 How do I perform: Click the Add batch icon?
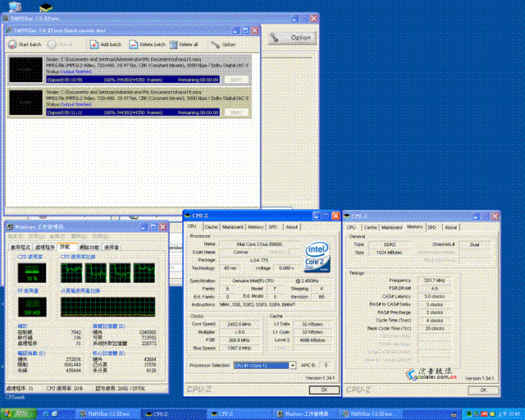94,44
